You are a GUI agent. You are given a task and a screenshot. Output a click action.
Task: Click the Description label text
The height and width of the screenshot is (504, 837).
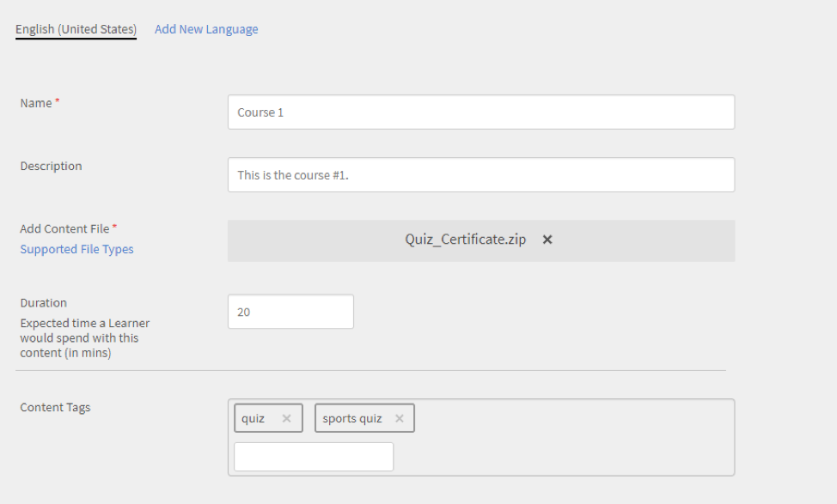click(x=51, y=166)
